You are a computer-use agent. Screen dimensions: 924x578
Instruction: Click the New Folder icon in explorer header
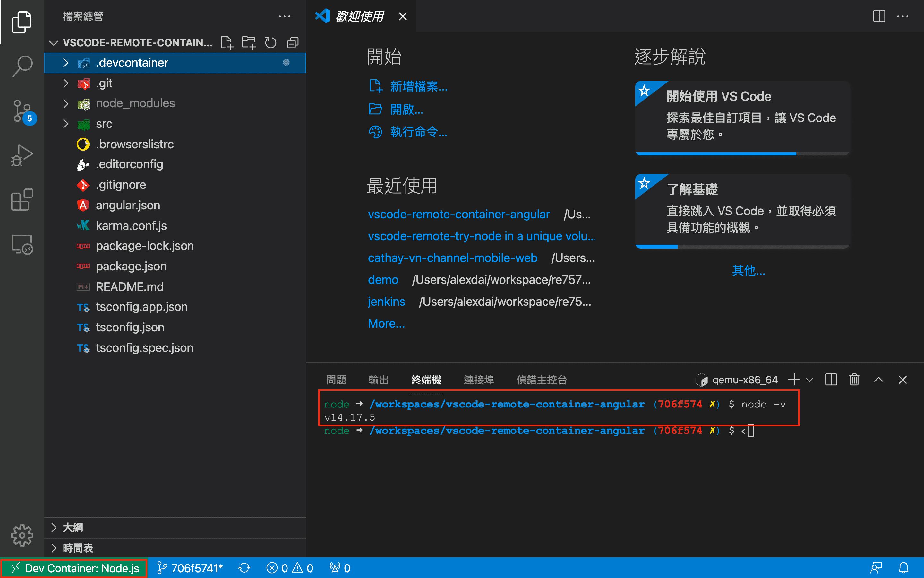(x=249, y=42)
